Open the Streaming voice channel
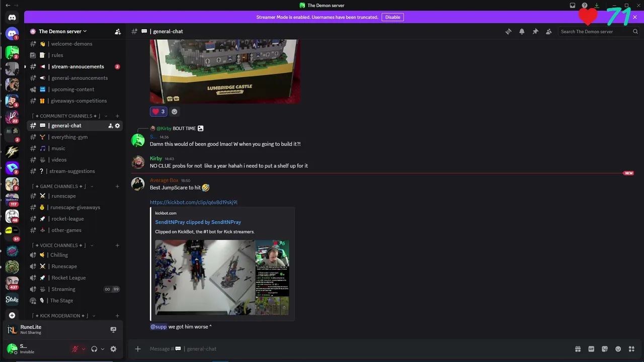 (x=74, y=289)
